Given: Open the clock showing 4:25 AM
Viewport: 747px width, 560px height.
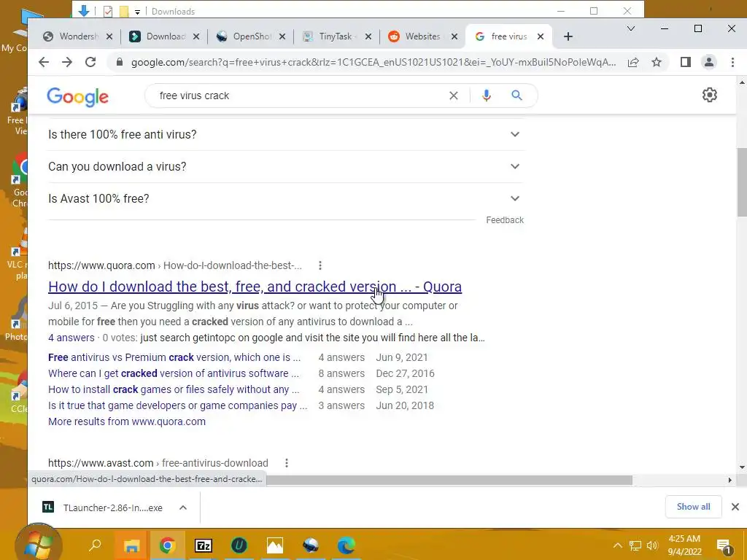Looking at the screenshot, I should pos(684,545).
